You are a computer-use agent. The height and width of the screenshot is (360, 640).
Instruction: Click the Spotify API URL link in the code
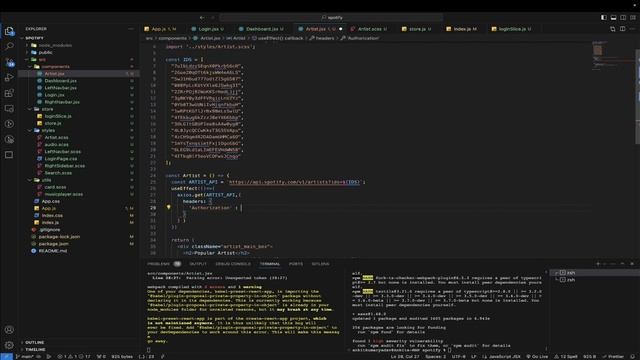tap(294, 182)
